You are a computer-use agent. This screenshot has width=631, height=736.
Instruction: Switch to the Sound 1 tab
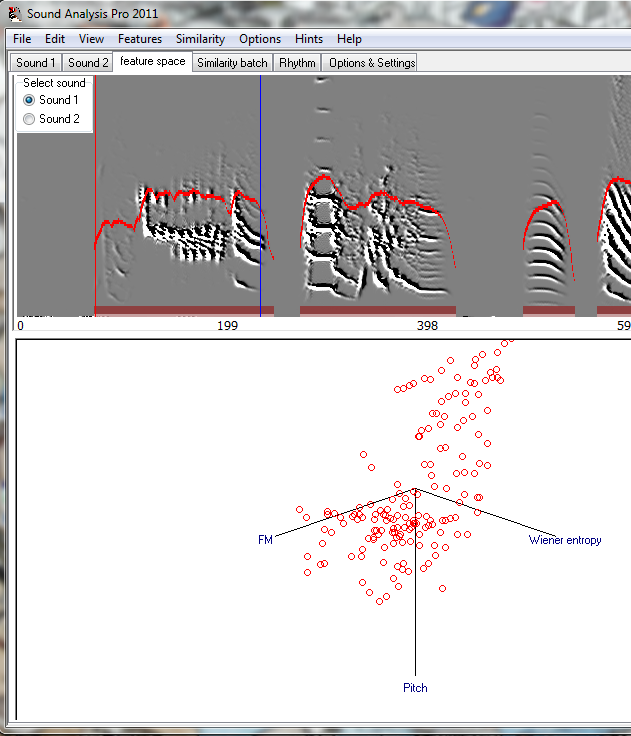click(x=36, y=63)
